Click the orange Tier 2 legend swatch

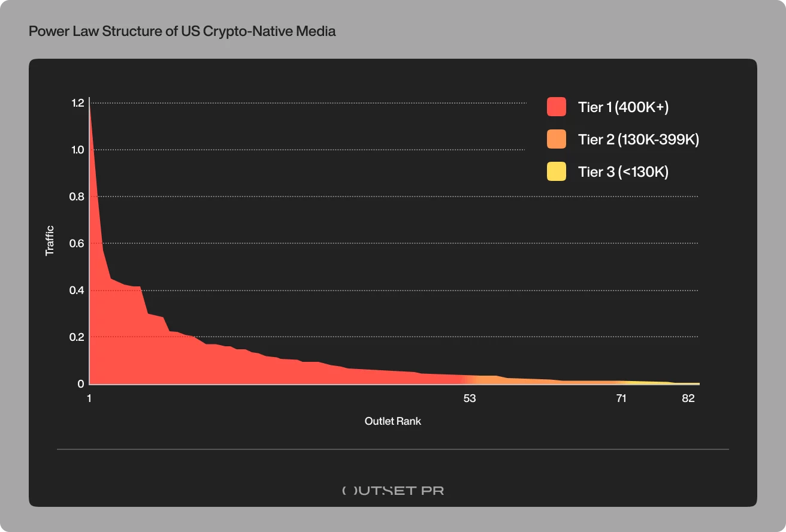pyautogui.click(x=557, y=139)
